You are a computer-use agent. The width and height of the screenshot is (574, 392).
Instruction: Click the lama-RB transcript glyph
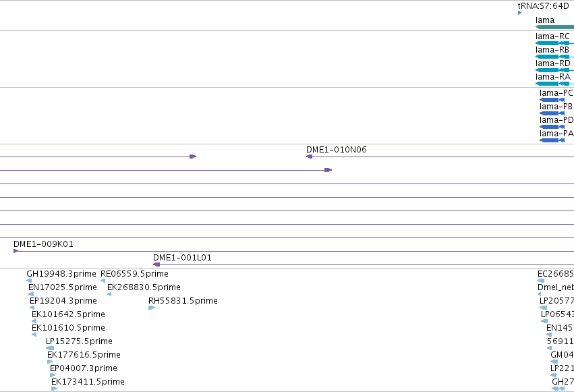pyautogui.click(x=554, y=57)
